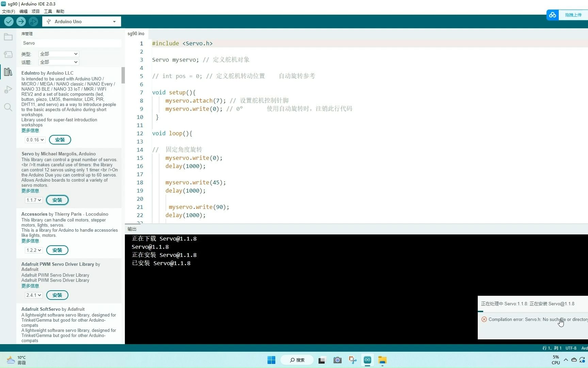Screen dimensions: 588x368
Task: Open the Sketchbook folder sidebar icon
Action: [x=8, y=37]
